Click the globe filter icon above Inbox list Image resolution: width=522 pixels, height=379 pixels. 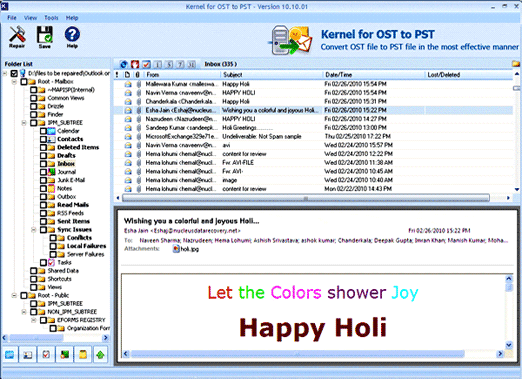[x=123, y=64]
